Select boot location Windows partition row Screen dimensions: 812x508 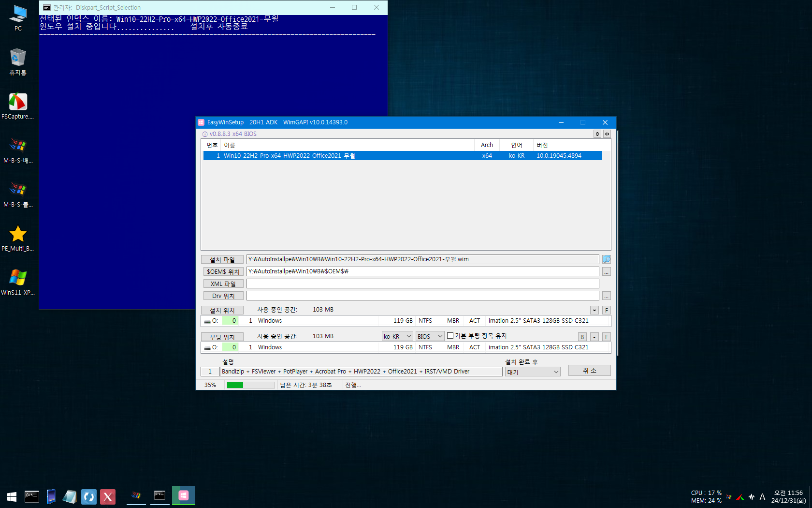406,347
